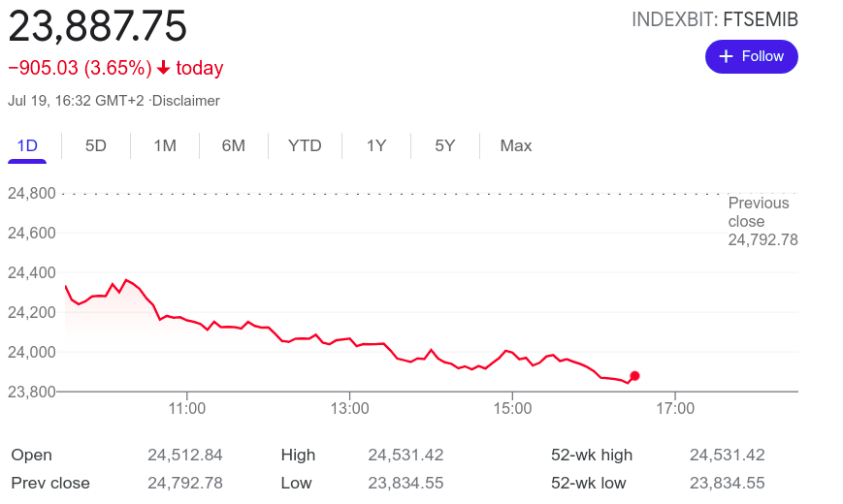This screenshot has height=504, width=843.
Task: Click the 15:00 time axis label
Action: point(512,409)
